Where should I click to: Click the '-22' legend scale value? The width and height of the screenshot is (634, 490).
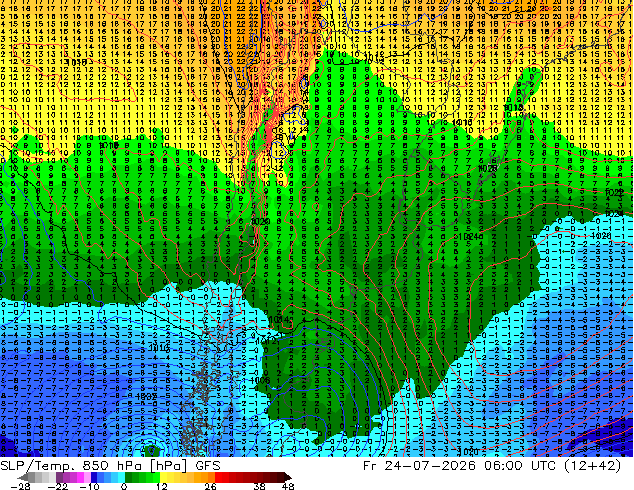point(57,486)
